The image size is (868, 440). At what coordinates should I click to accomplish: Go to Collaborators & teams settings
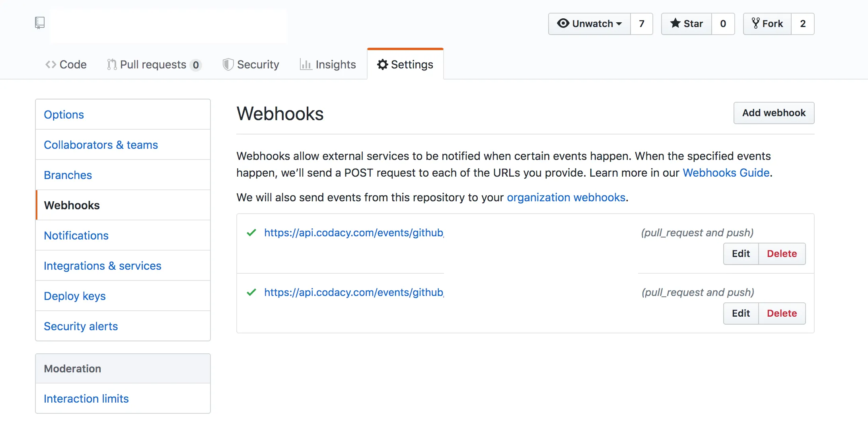pos(101,145)
